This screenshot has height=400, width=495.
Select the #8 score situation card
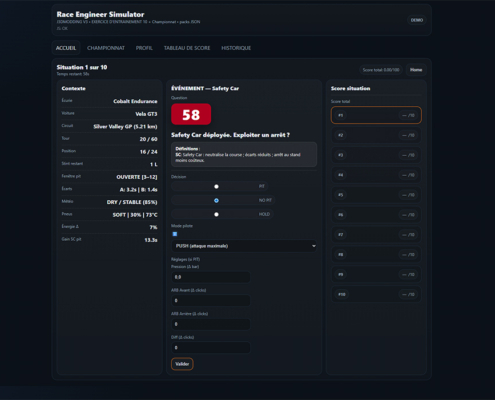coord(376,255)
